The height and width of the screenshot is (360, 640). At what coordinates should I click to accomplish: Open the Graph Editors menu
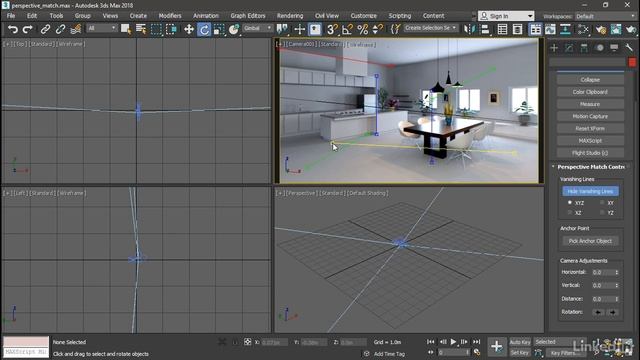[248, 16]
